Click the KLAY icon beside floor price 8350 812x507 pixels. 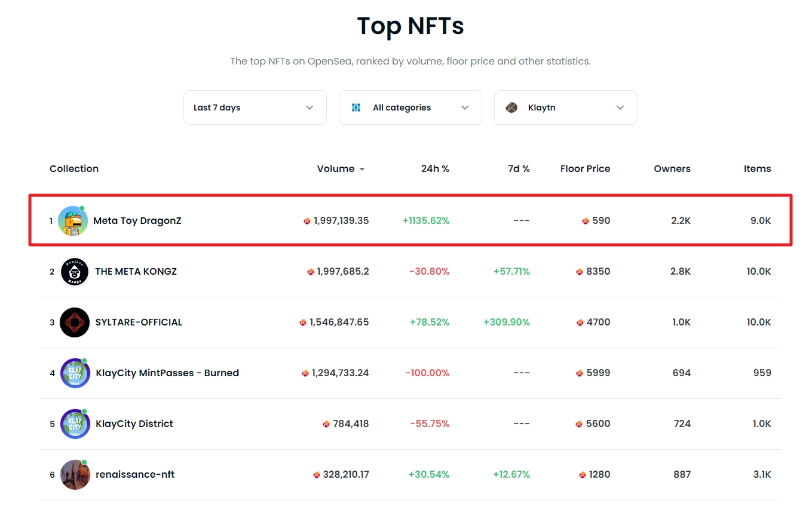[x=579, y=272]
